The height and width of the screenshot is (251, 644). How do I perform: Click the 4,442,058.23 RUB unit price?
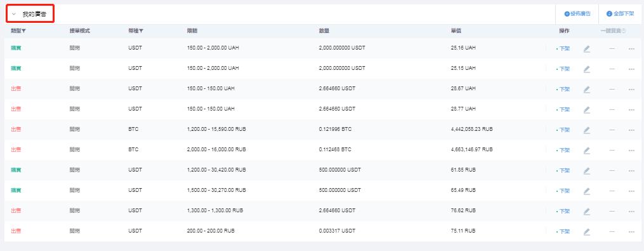tap(471, 129)
